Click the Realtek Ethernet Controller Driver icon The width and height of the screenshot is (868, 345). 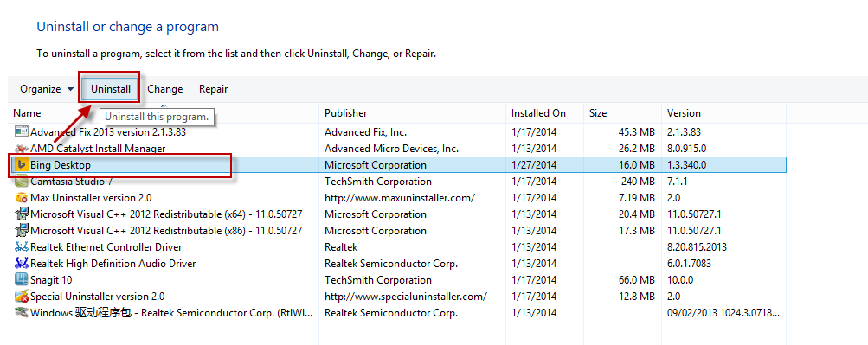(x=21, y=247)
